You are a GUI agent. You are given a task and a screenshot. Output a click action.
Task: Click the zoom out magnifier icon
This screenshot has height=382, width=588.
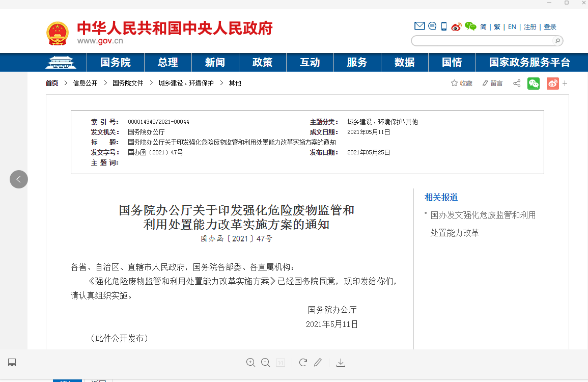coord(265,363)
